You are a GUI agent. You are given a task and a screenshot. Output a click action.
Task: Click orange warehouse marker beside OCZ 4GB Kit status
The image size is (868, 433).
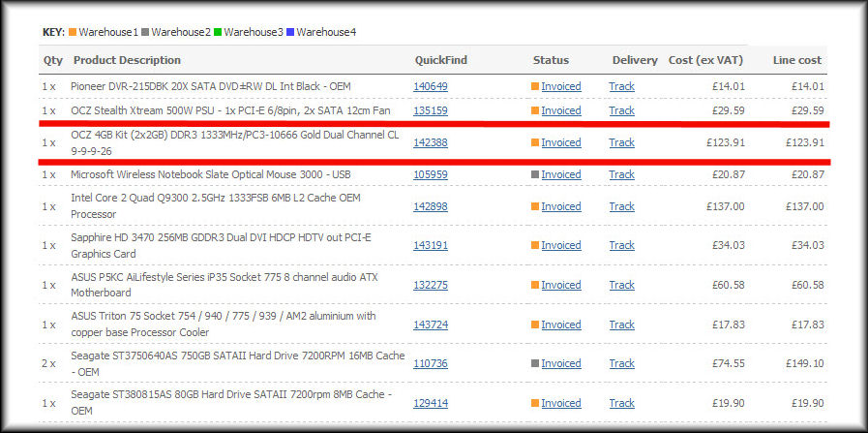coord(535,142)
